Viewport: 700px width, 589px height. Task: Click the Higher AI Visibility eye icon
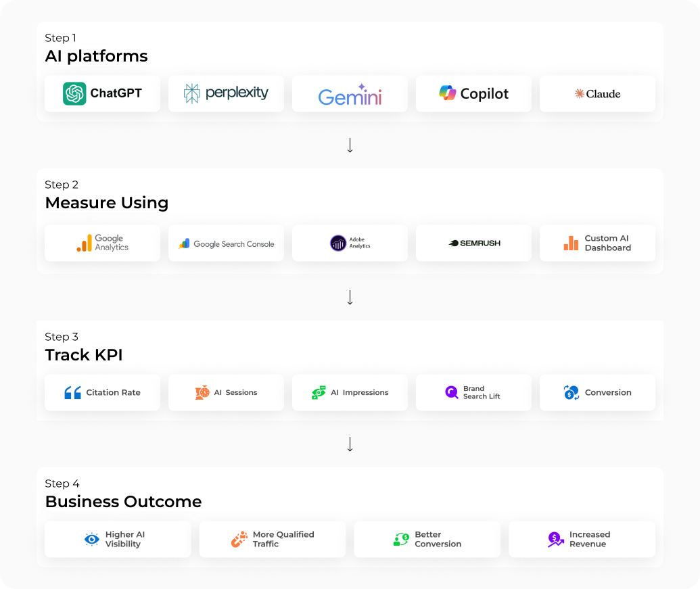click(92, 540)
